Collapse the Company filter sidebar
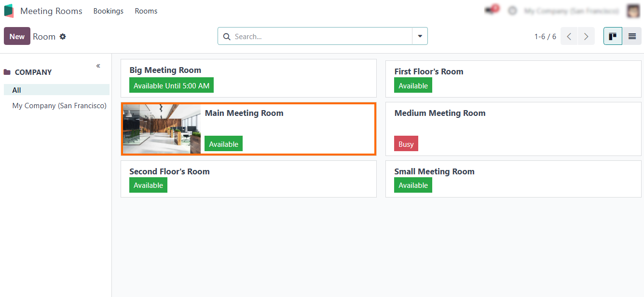Image resolution: width=644 pixels, height=297 pixels. pos(98,66)
